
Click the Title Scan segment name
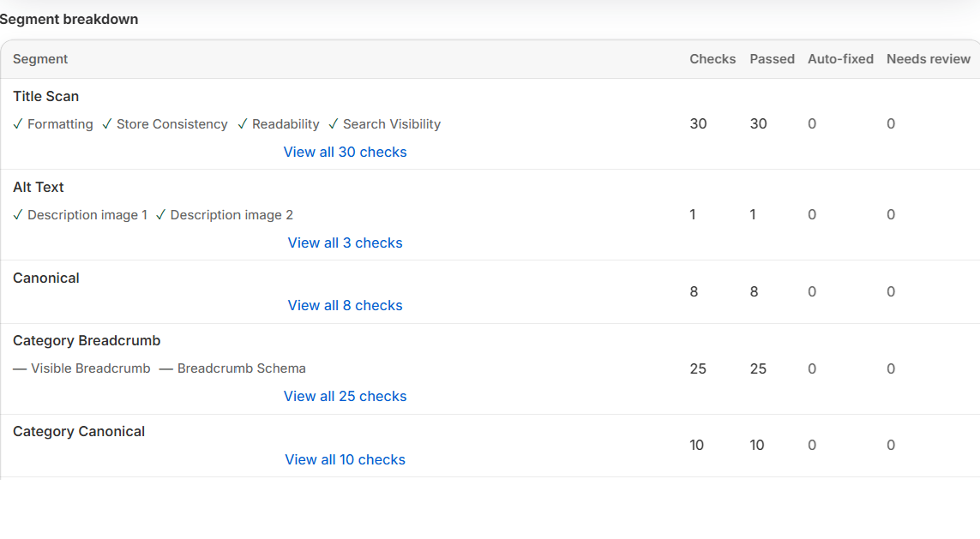click(x=45, y=96)
